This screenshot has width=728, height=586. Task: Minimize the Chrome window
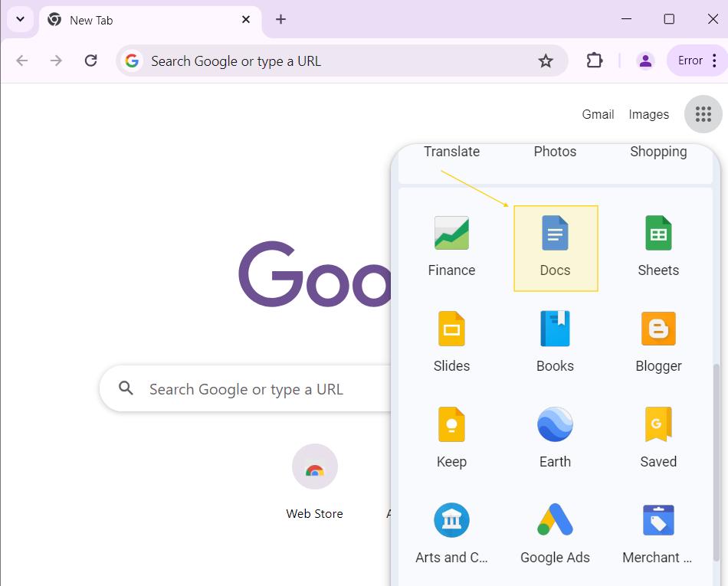coord(626,19)
